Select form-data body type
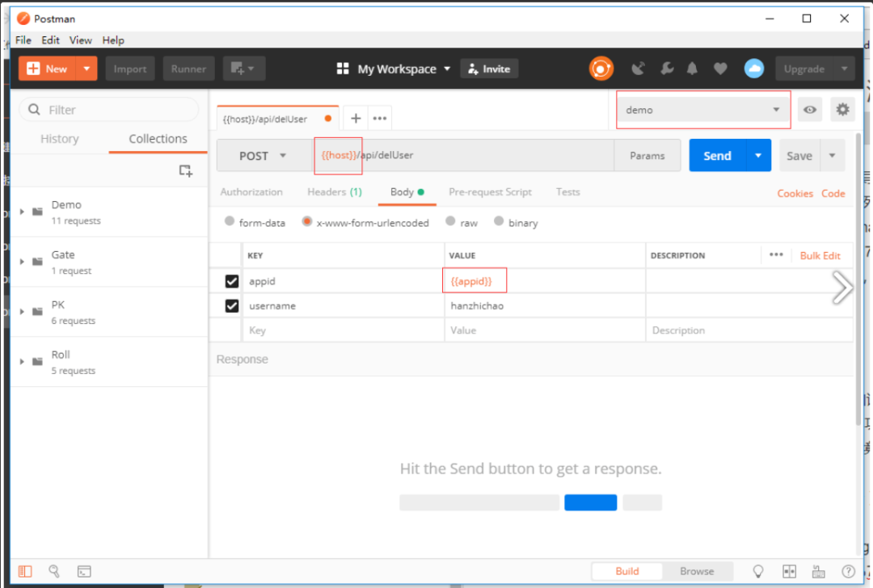The image size is (873, 588). pyautogui.click(x=230, y=220)
